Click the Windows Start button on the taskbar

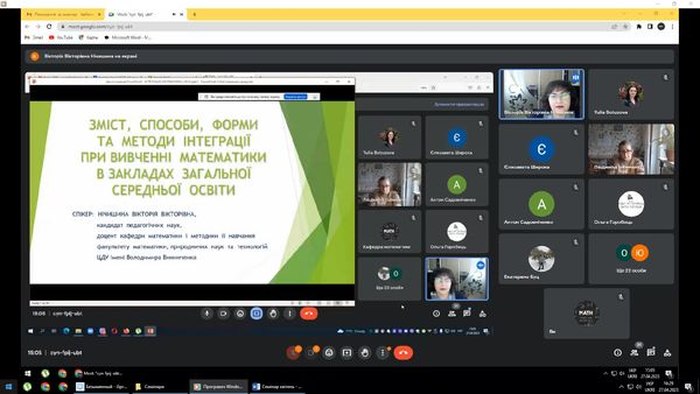tap(8, 386)
